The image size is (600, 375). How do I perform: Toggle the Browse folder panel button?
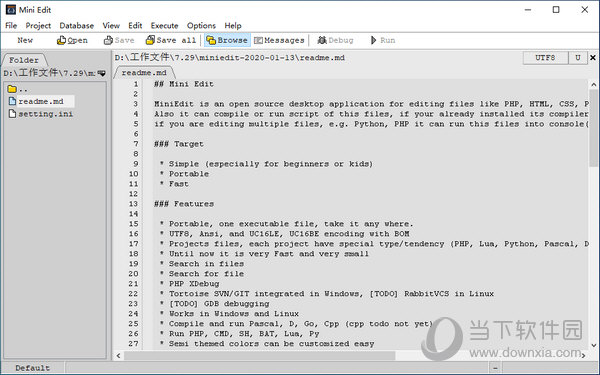pyautogui.click(x=227, y=40)
